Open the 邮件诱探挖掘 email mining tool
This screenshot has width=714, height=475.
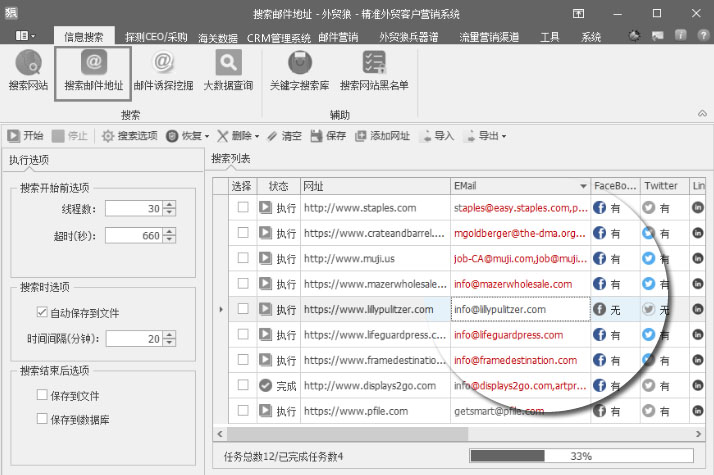[162, 70]
